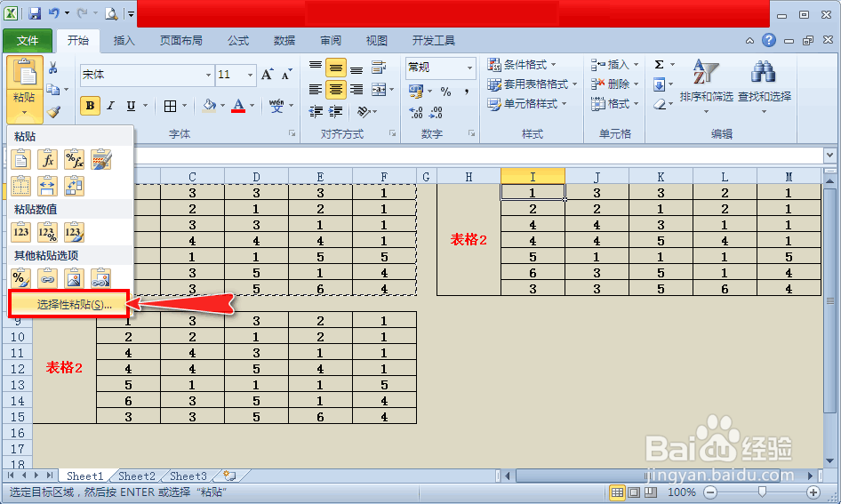
Task: Click the Zoom Out minus button
Action: point(710,492)
